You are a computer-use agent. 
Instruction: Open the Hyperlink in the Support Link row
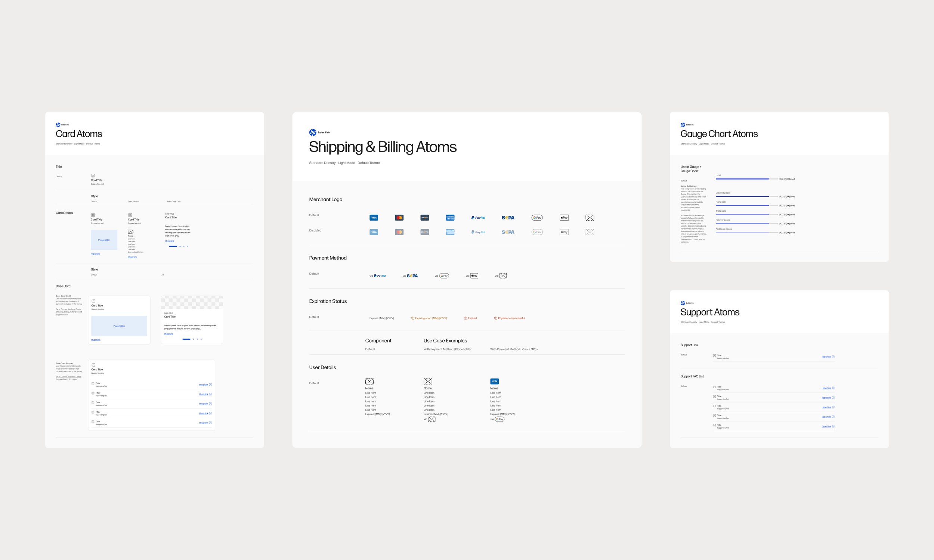pos(826,357)
